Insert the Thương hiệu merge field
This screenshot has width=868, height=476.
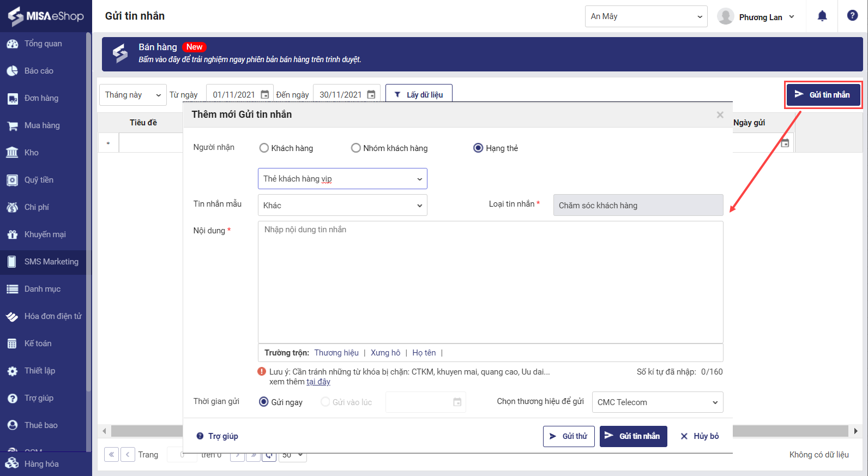336,353
